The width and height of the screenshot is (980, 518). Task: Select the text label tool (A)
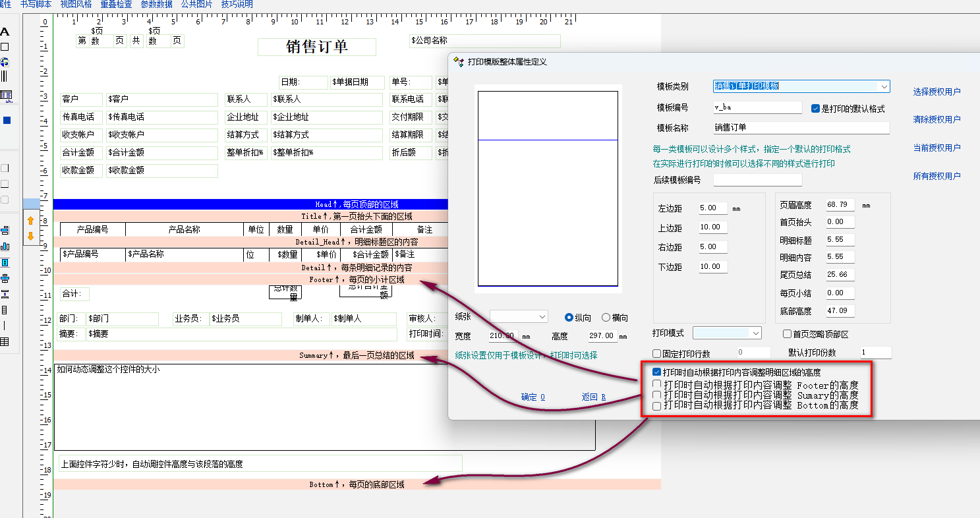tap(5, 32)
